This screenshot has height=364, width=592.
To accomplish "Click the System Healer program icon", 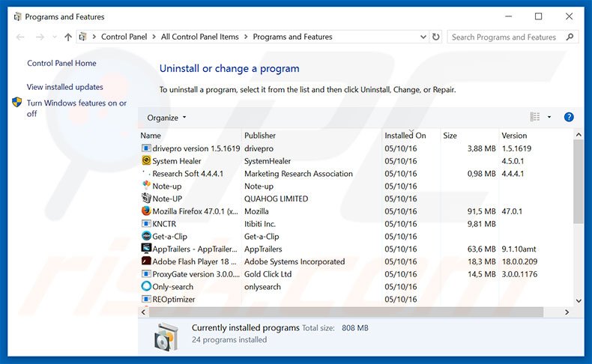I will (146, 161).
